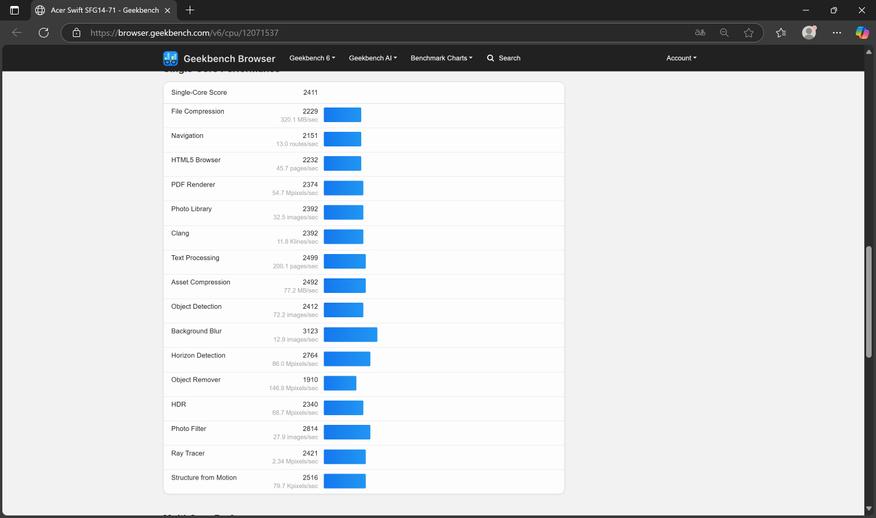Click the Horizon Detection score bar
876x518 pixels.
pos(347,359)
